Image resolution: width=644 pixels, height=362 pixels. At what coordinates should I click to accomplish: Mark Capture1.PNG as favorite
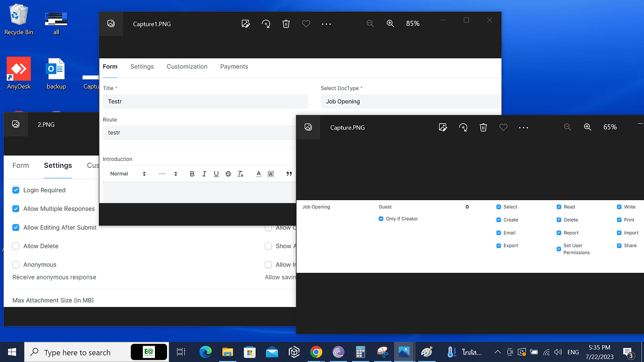tap(306, 23)
